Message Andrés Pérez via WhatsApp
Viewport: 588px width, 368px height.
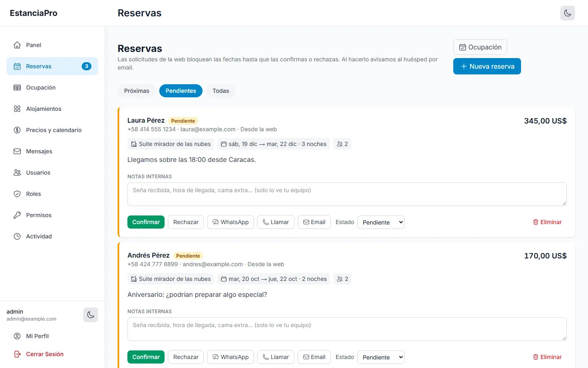(231, 357)
